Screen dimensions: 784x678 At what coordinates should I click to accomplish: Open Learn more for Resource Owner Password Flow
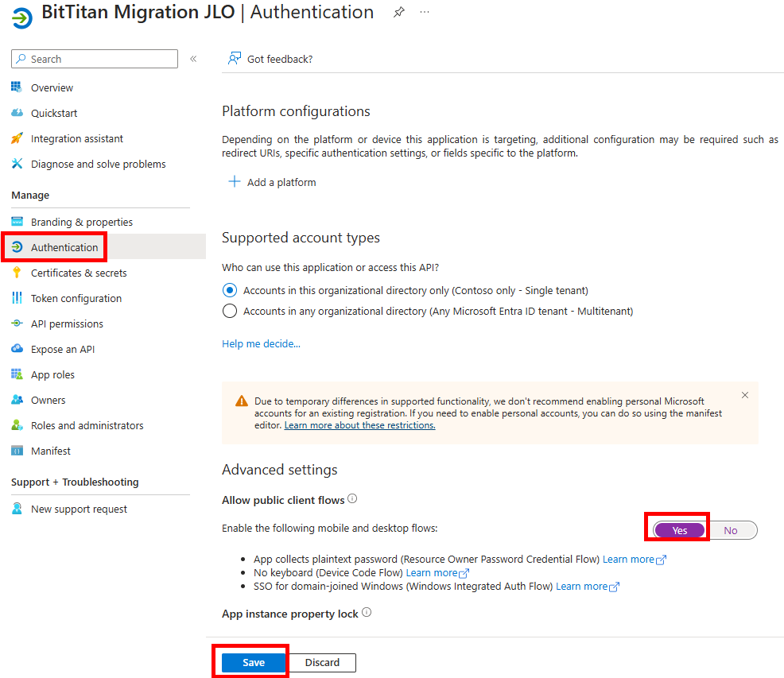coord(634,560)
